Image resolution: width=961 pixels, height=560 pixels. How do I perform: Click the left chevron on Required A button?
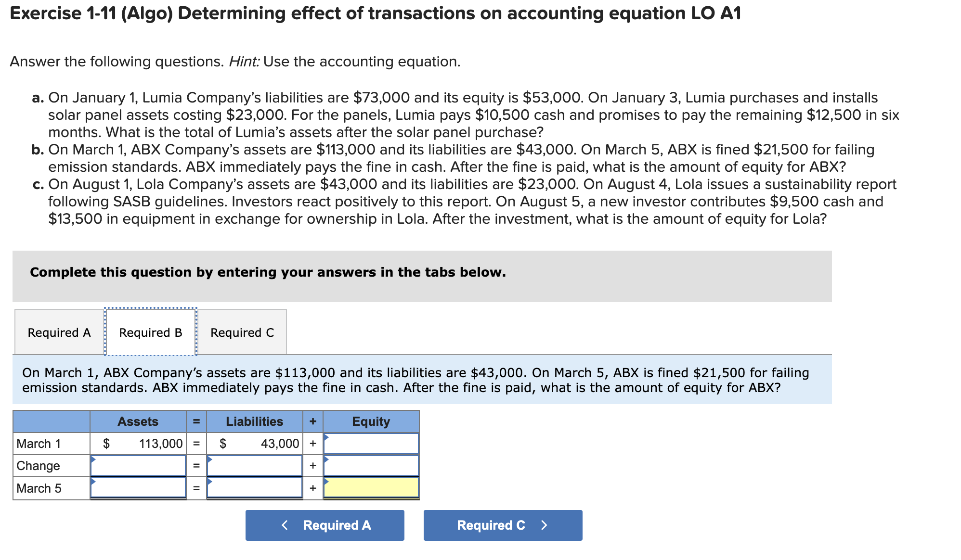pyautogui.click(x=285, y=525)
